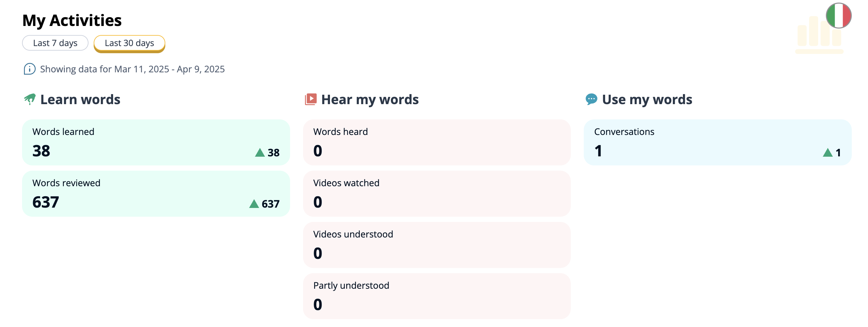This screenshot has height=327, width=868.
Task: Expand the Hear my words section
Action: pos(369,99)
